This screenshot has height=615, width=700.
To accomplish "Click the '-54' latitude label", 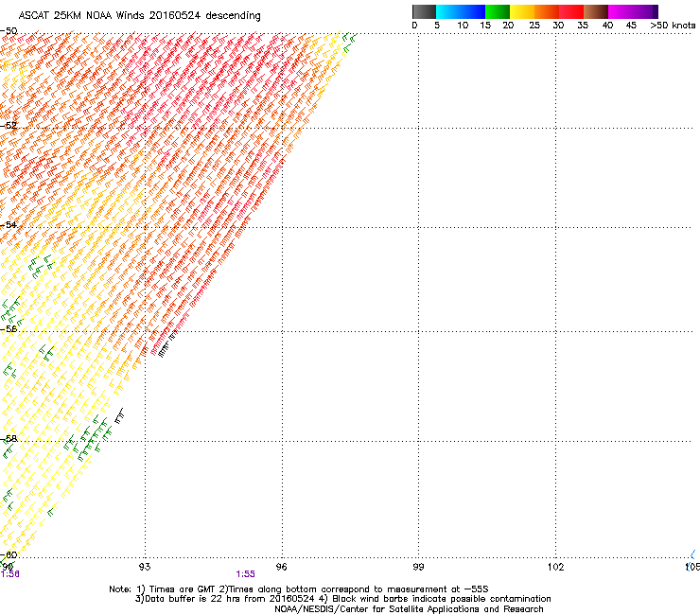I will coord(9,224).
